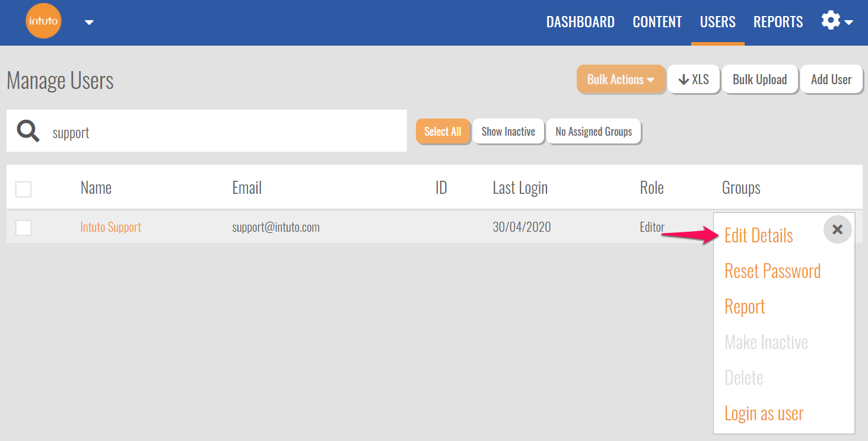The height and width of the screenshot is (441, 868).
Task: Click the Intuto logo icon
Action: pyautogui.click(x=43, y=22)
